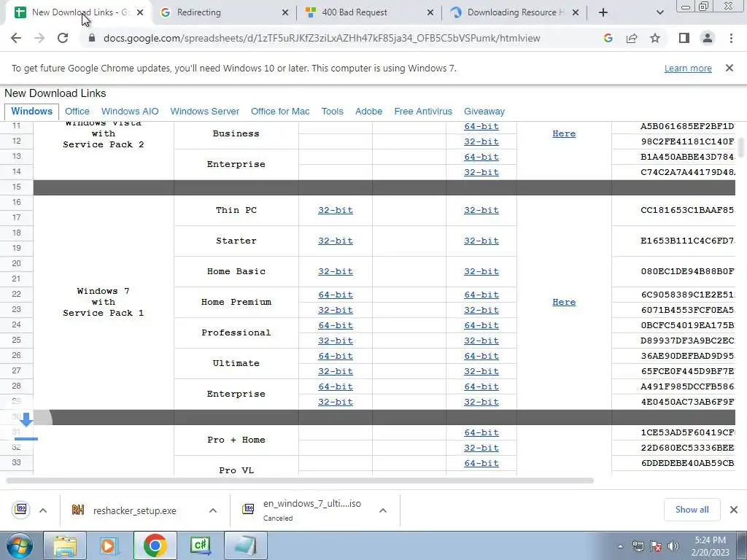Click first 64-bit link for Ultimate
The height and width of the screenshot is (560, 747).
pos(336,356)
